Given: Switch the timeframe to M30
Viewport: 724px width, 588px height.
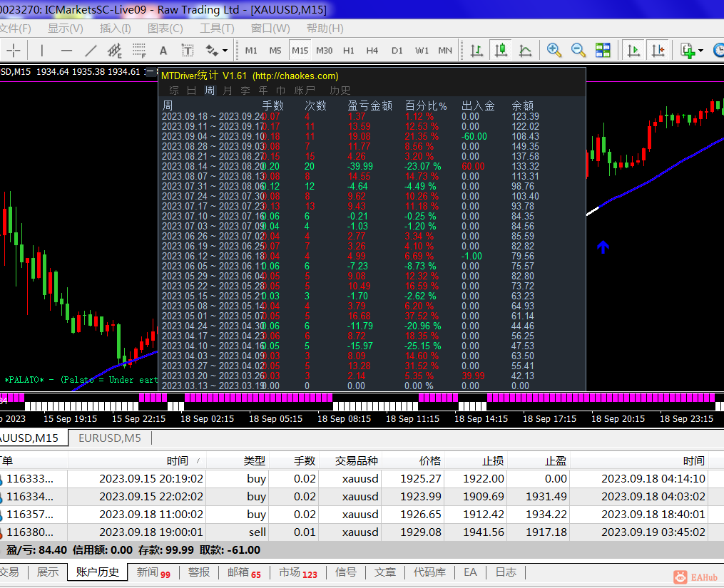Looking at the screenshot, I should [x=324, y=51].
